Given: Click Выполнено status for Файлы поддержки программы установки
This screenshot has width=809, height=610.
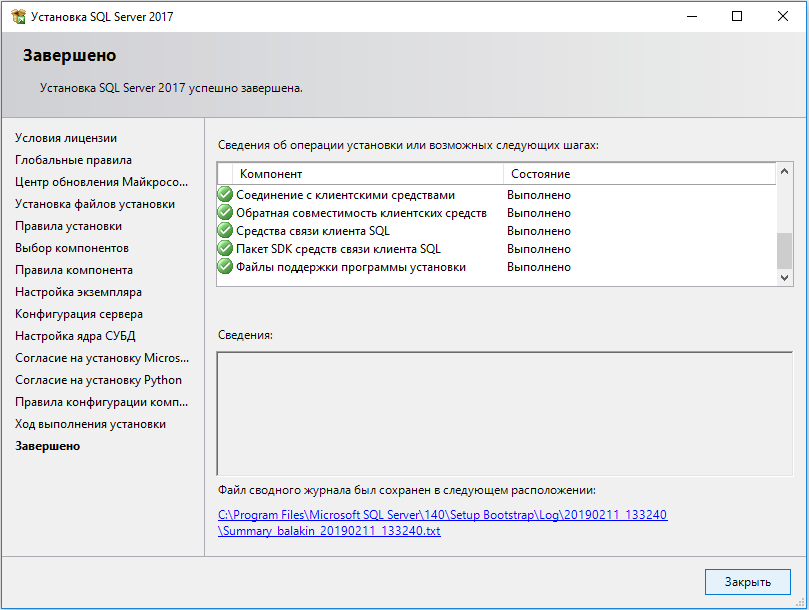Looking at the screenshot, I should click(x=539, y=267).
